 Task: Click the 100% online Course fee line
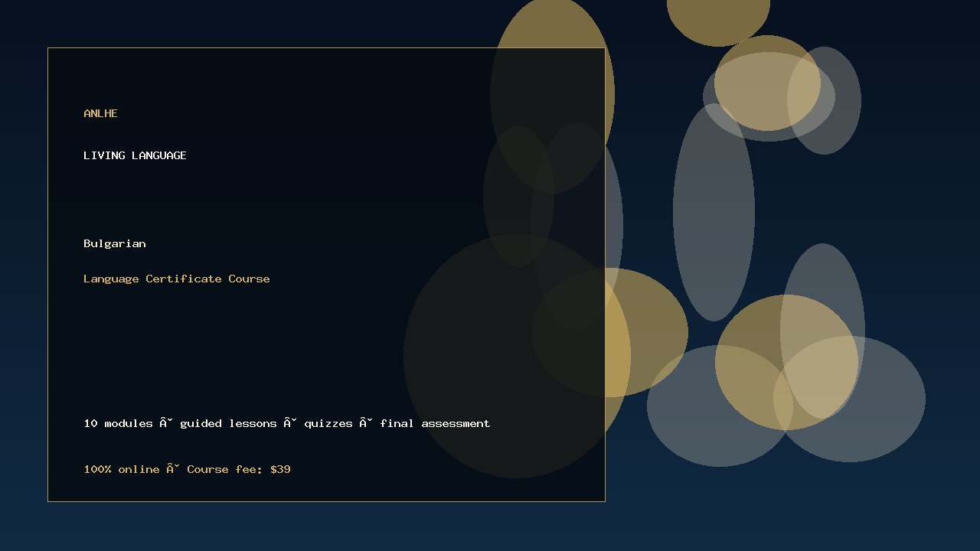coord(188,469)
